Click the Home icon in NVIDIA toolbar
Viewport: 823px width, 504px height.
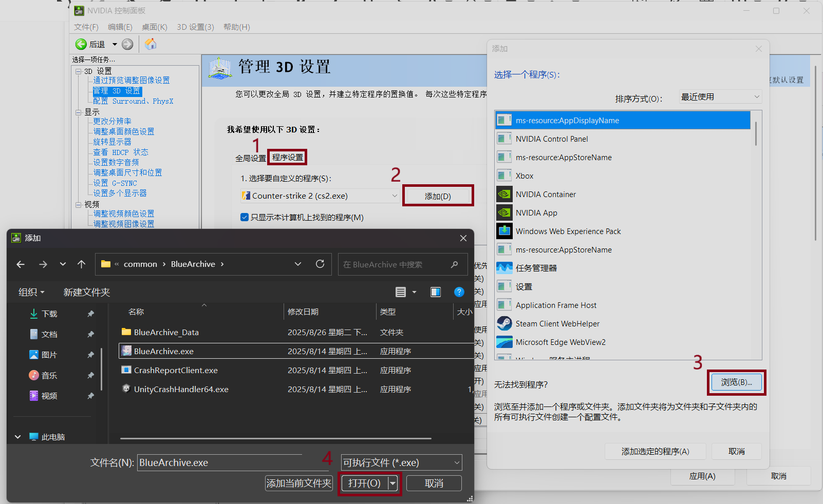[x=151, y=44]
